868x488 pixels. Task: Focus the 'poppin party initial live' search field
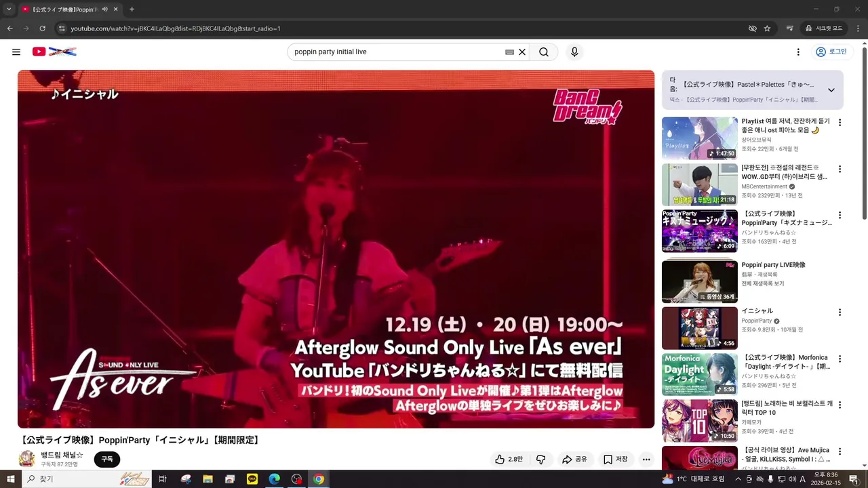point(397,52)
